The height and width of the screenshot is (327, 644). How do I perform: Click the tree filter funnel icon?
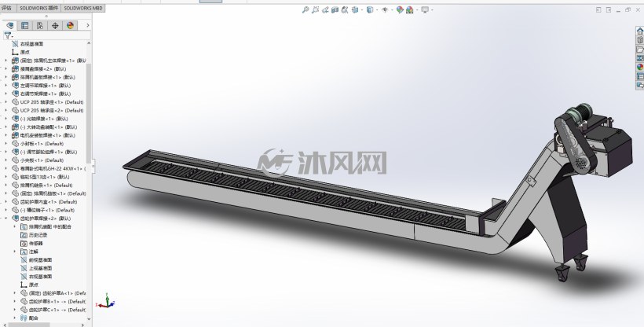(7, 35)
